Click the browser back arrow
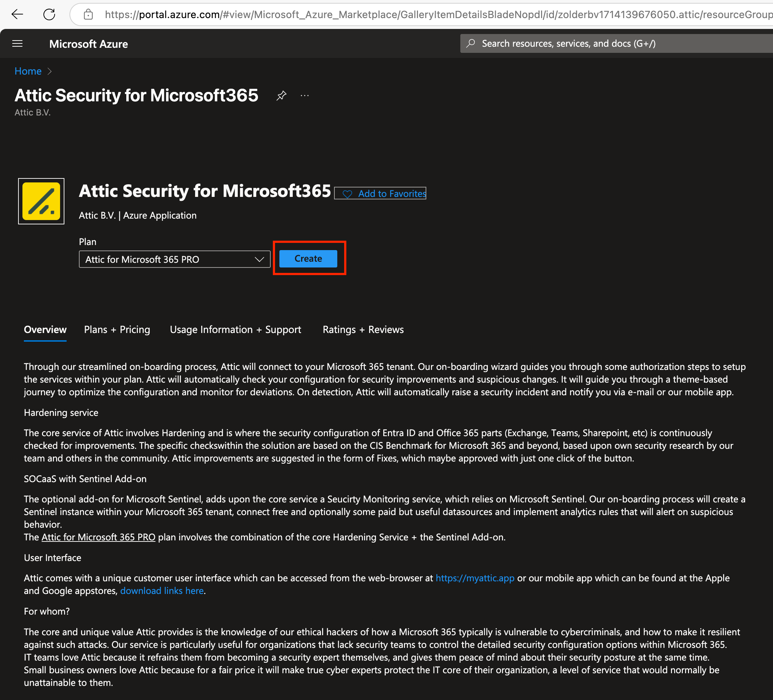Viewport: 773px width, 700px height. [17, 14]
